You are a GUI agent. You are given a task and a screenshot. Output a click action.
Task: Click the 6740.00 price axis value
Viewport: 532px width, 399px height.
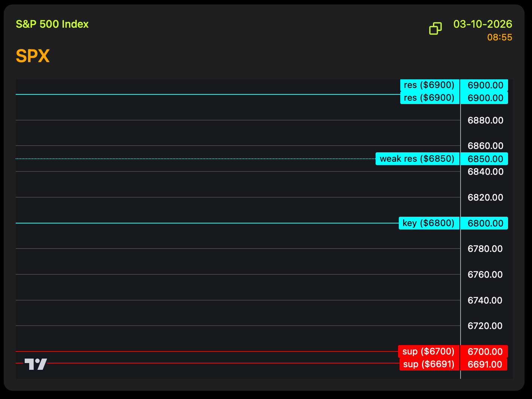(x=485, y=301)
